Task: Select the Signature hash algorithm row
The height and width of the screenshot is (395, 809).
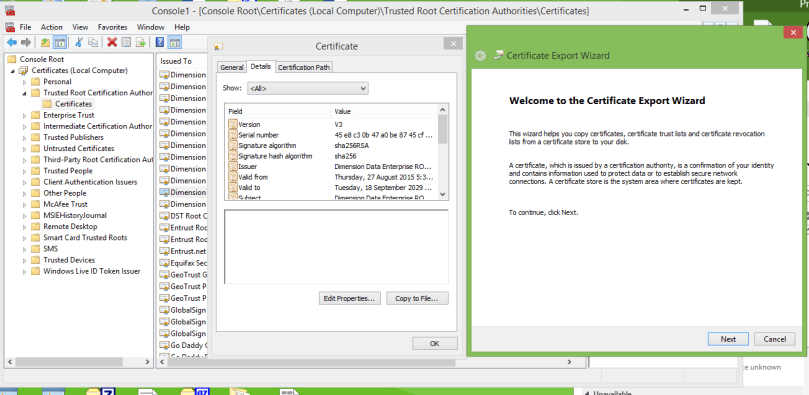Action: [x=332, y=156]
